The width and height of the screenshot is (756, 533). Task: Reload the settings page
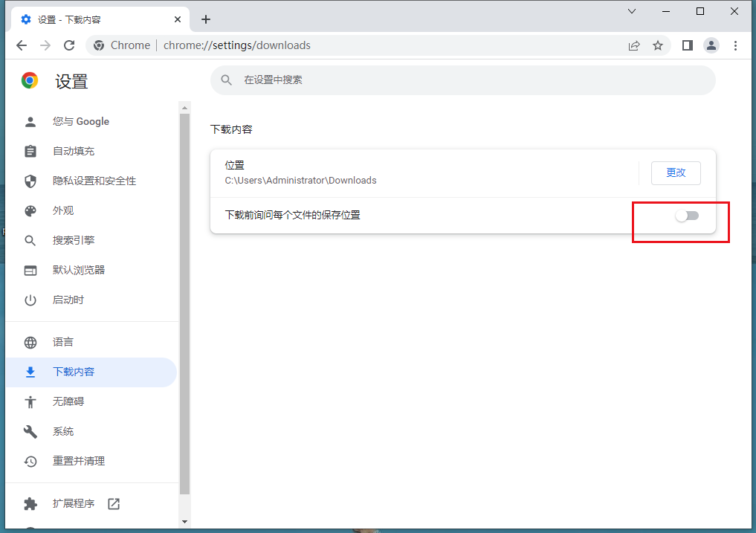click(x=69, y=45)
